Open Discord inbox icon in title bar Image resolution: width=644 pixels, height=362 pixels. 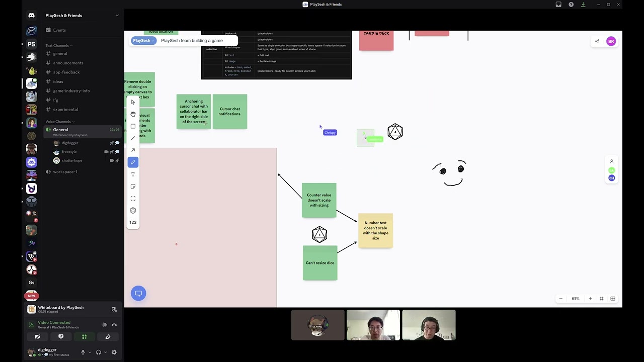(x=558, y=5)
